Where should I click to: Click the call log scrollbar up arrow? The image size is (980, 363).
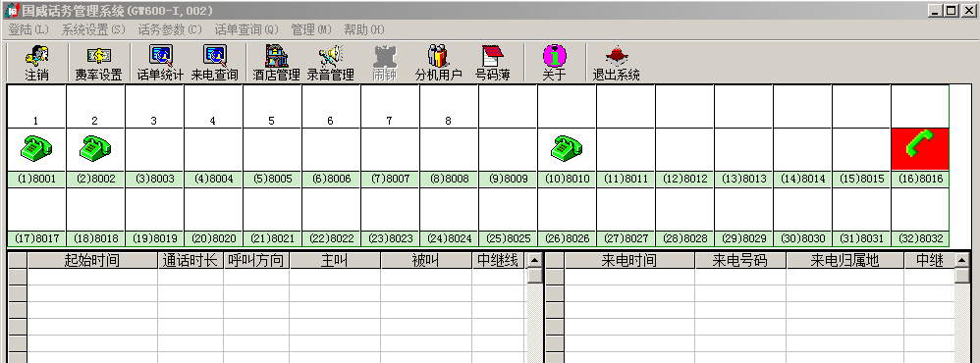(534, 261)
